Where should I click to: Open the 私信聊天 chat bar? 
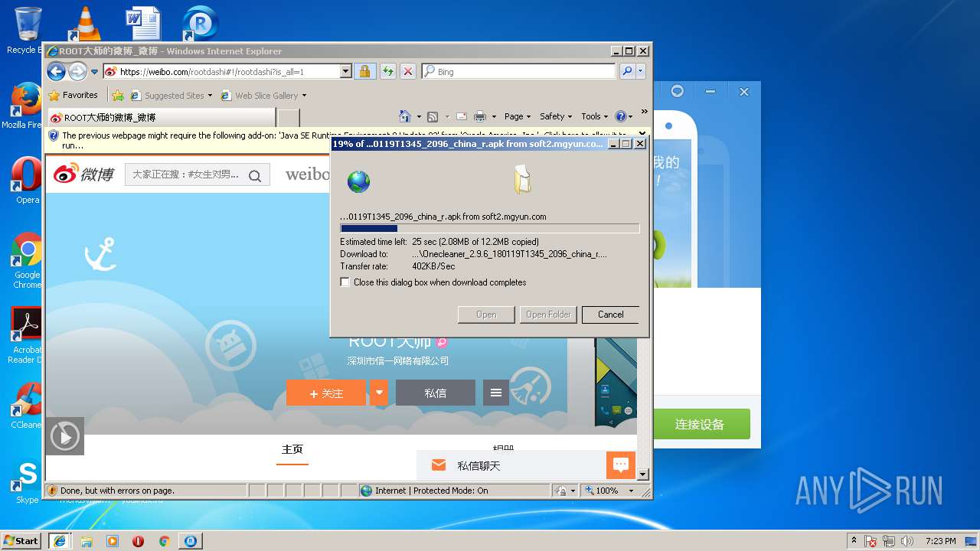click(511, 465)
